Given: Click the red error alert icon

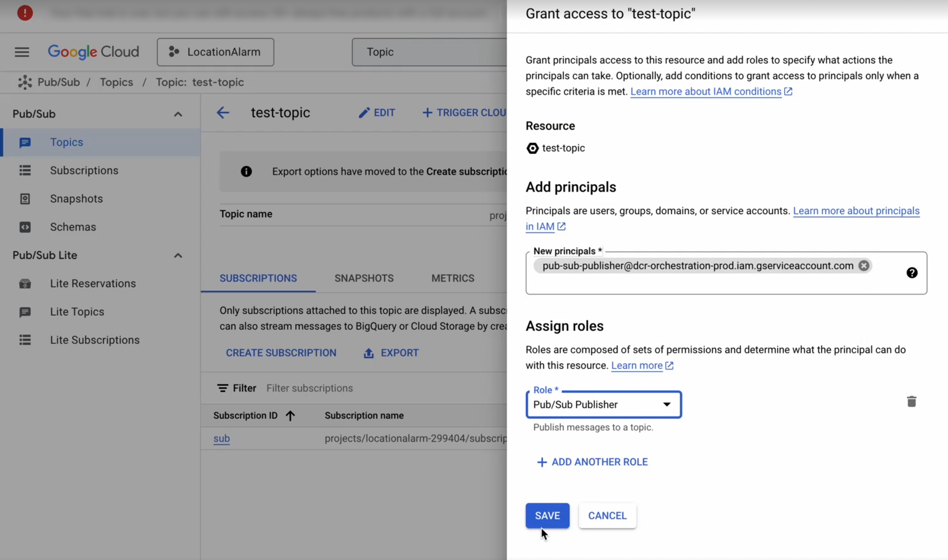Looking at the screenshot, I should (25, 13).
